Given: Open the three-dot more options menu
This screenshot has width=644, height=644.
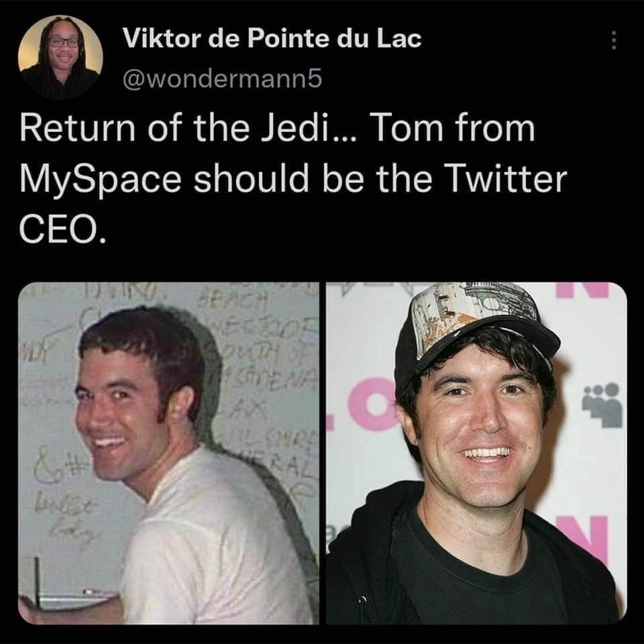Looking at the screenshot, I should (614, 40).
